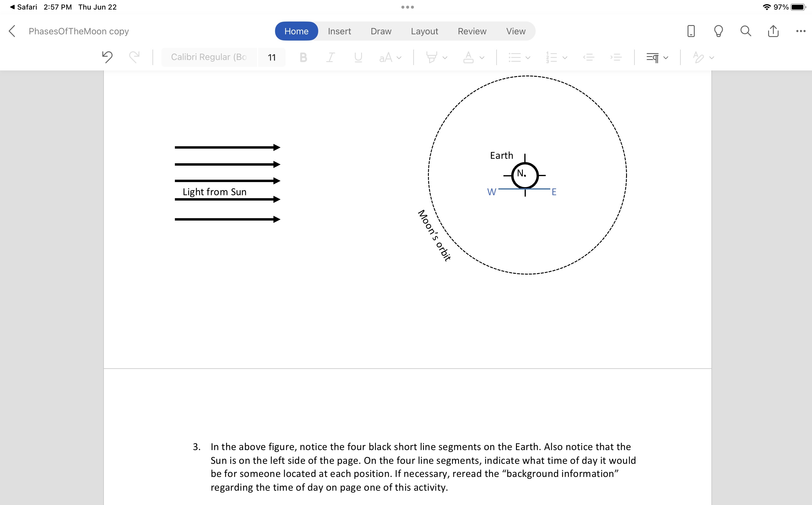This screenshot has height=505, width=812.
Task: Open the Insert tab
Action: [340, 31]
